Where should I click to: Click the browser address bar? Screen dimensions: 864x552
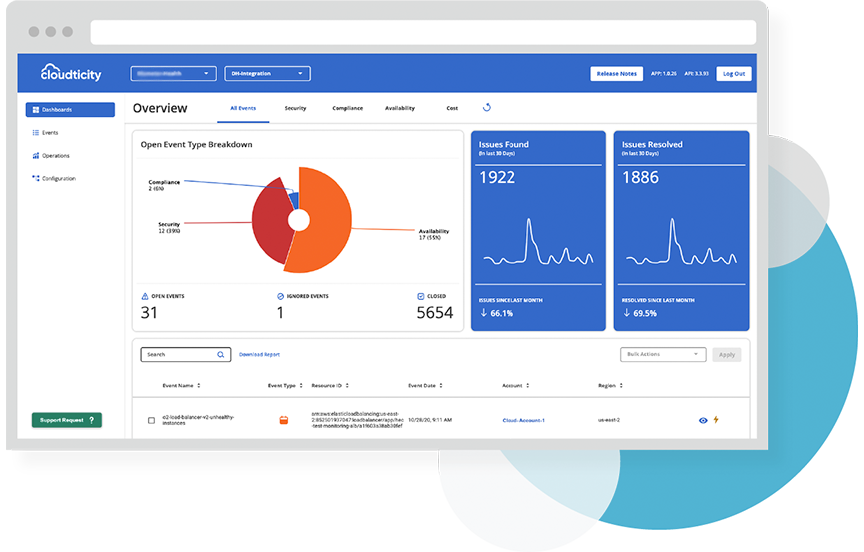point(423,33)
